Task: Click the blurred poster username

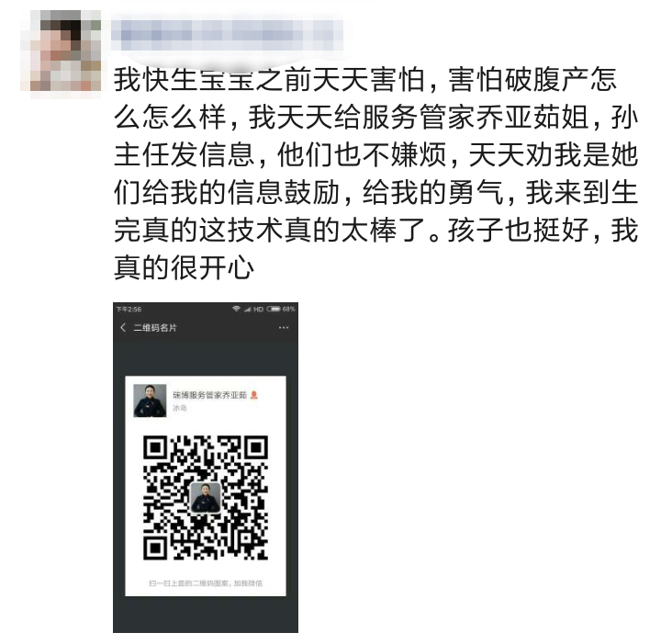Action: (228, 35)
